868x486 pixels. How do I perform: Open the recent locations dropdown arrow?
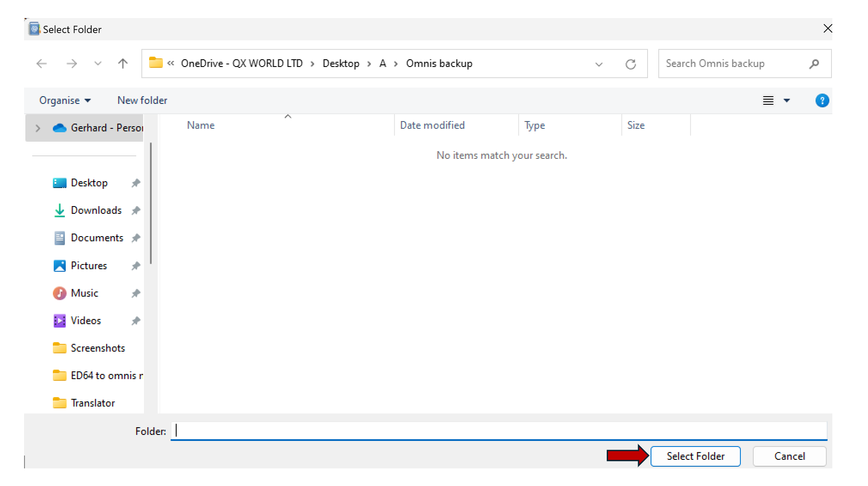click(98, 64)
